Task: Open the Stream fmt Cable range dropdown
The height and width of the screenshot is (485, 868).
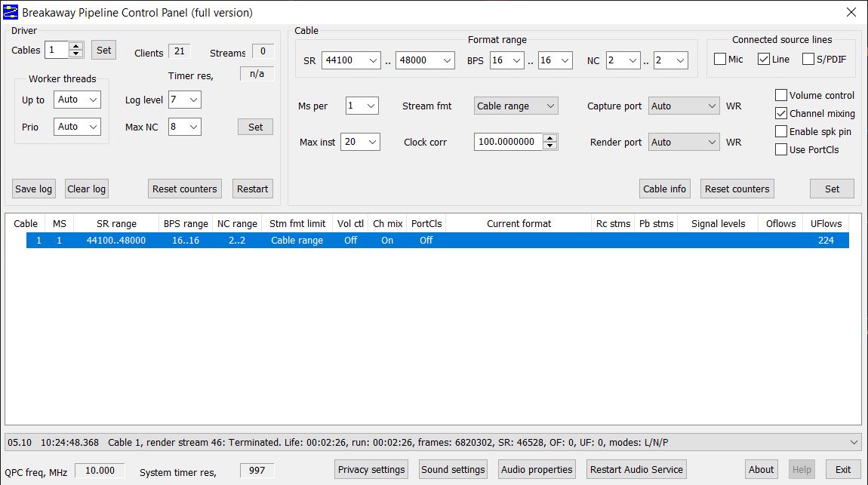Action: [x=516, y=106]
